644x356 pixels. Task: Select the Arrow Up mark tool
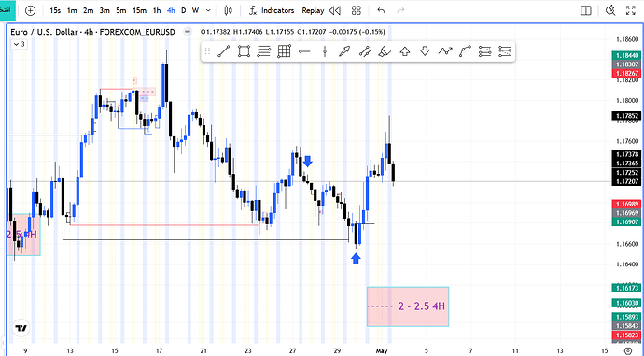coord(405,51)
